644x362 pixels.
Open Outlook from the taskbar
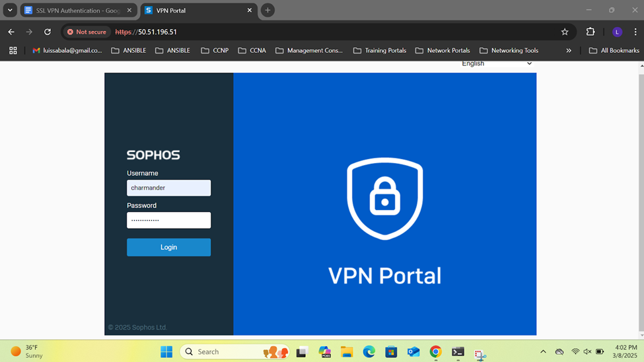click(413, 351)
